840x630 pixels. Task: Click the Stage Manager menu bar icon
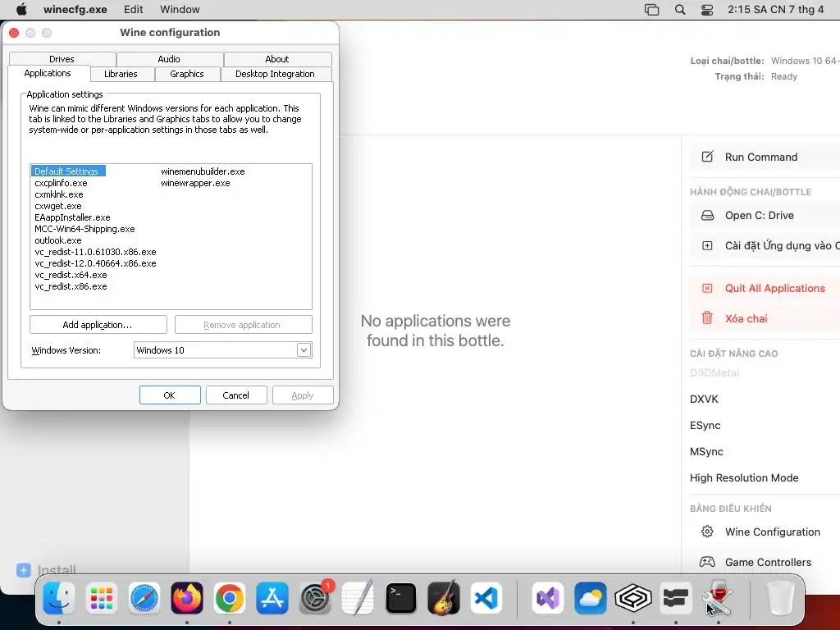coord(651,10)
